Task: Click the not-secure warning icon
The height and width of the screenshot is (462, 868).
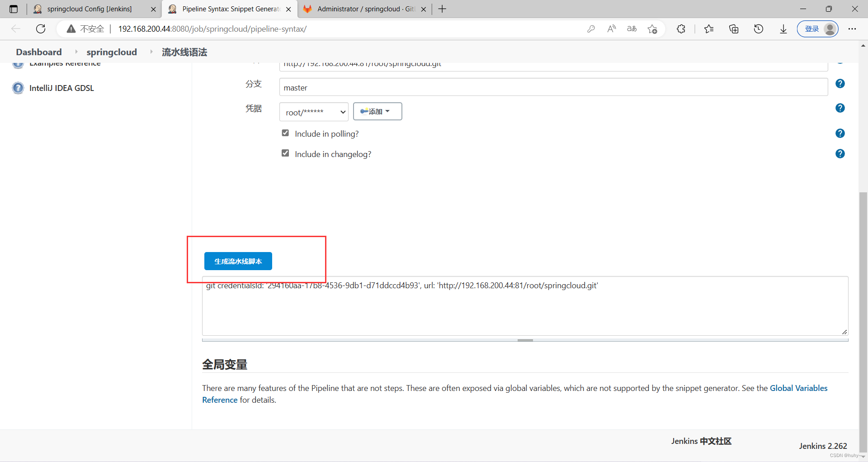Action: pos(71,29)
